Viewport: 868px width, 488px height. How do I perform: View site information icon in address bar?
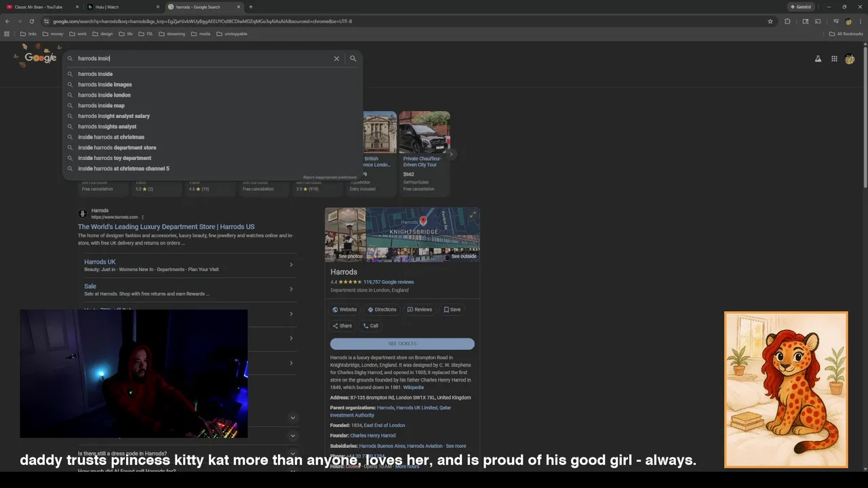(x=47, y=21)
